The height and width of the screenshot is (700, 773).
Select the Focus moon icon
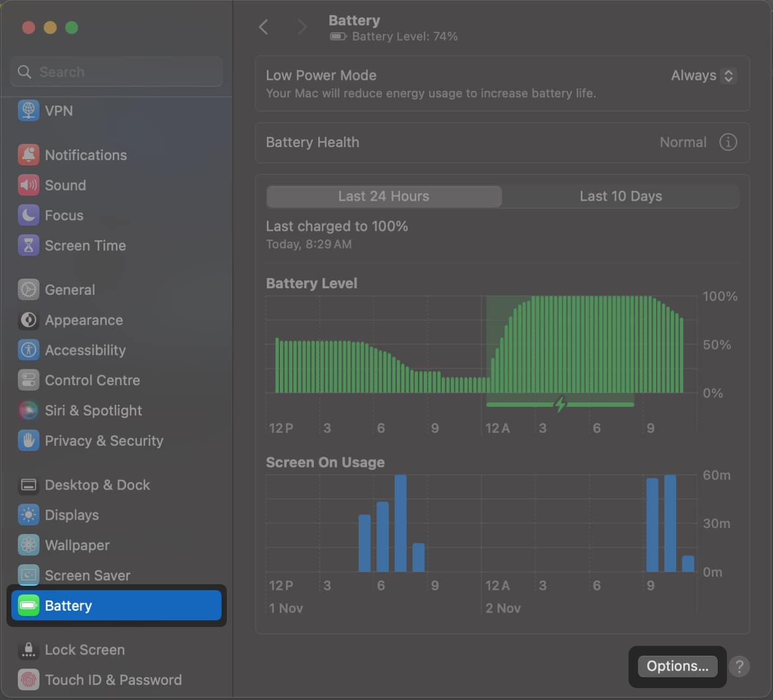(x=29, y=215)
